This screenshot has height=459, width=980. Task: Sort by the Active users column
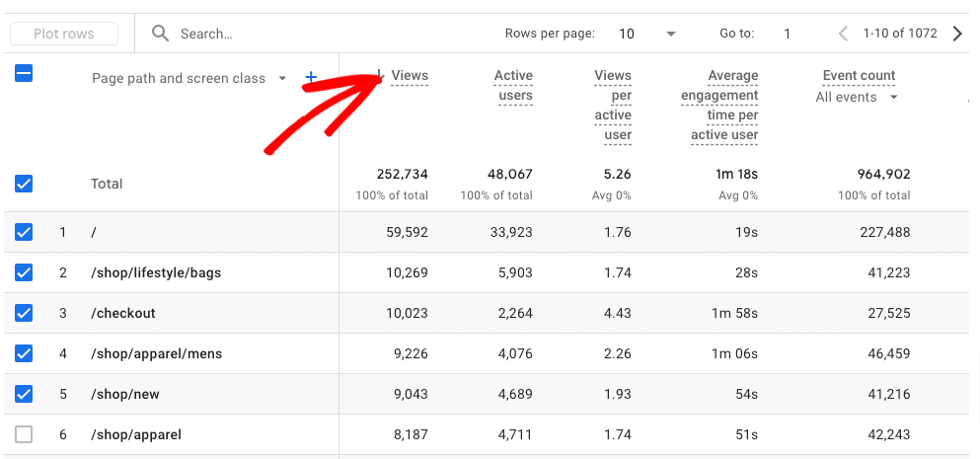coord(513,85)
